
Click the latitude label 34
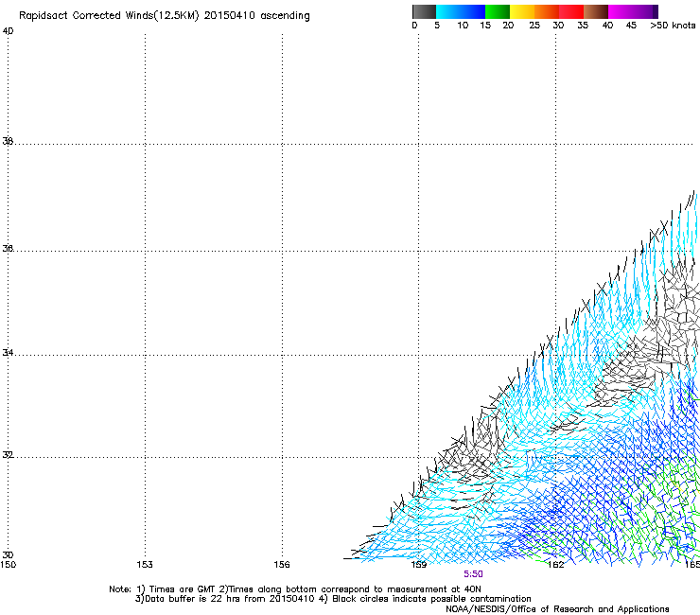[x=8, y=353]
